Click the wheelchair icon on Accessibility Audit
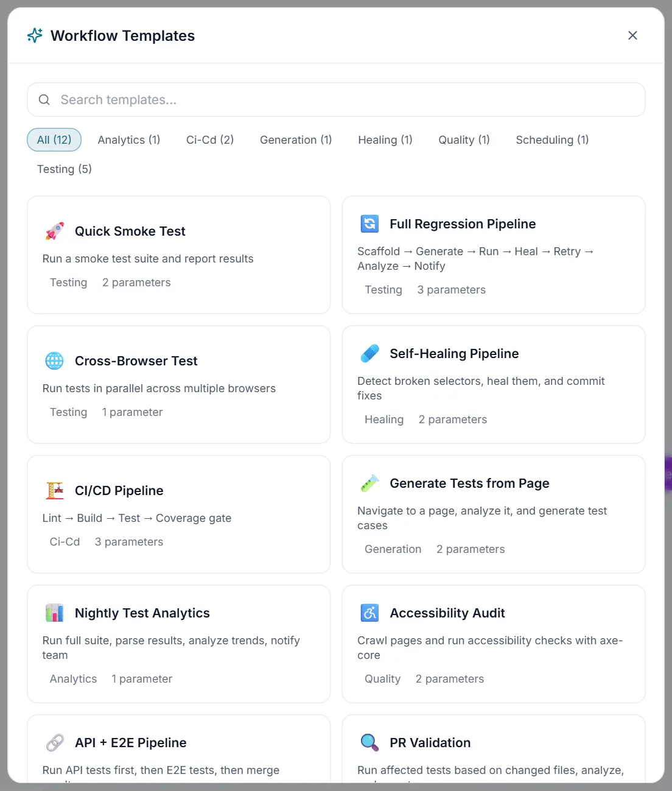The height and width of the screenshot is (791, 672). 369,613
